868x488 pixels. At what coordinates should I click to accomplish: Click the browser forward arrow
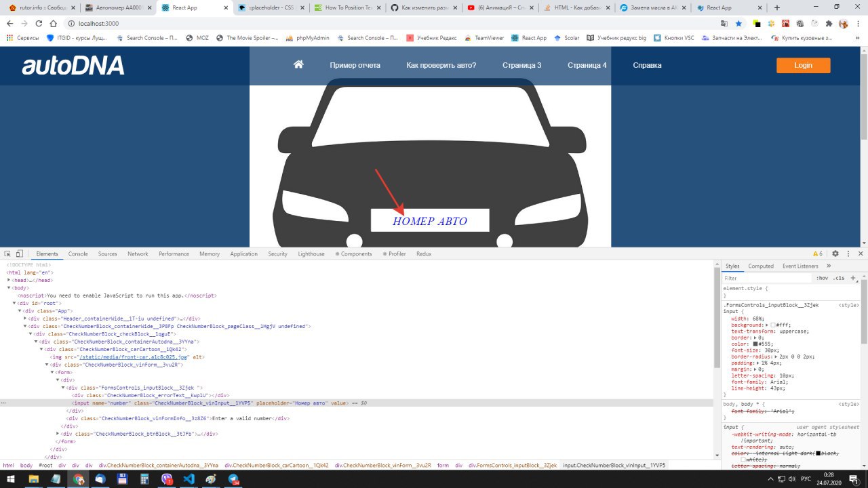[24, 23]
